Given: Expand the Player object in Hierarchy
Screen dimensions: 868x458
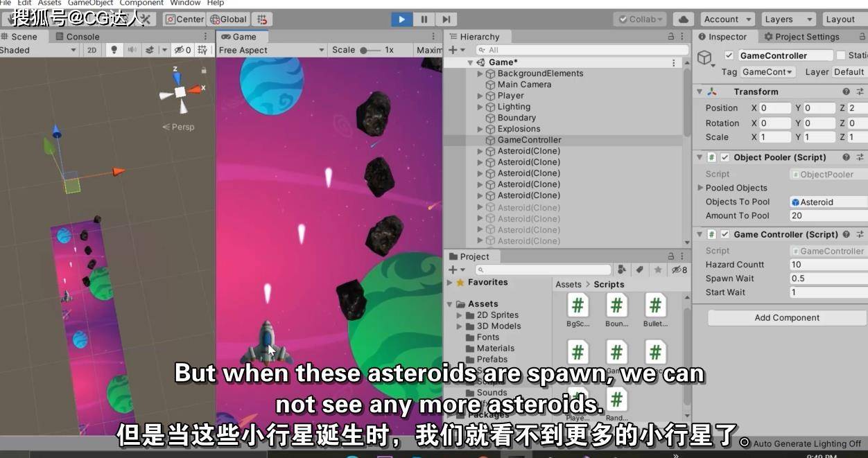Looking at the screenshot, I should coord(480,96).
